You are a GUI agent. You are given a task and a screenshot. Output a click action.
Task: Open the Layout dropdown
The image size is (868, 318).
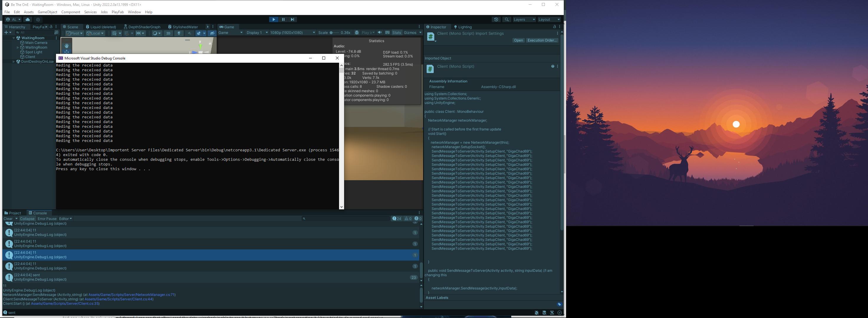click(549, 19)
